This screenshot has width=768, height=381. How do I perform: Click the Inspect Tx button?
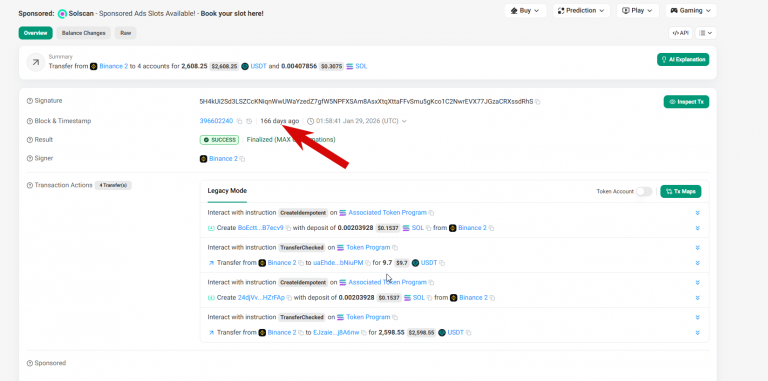click(x=686, y=102)
